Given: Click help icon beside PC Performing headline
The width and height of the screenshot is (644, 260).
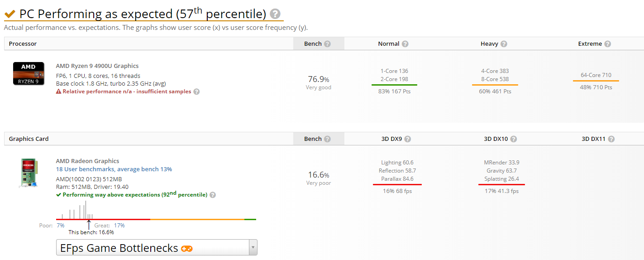Looking at the screenshot, I should pos(275,14).
